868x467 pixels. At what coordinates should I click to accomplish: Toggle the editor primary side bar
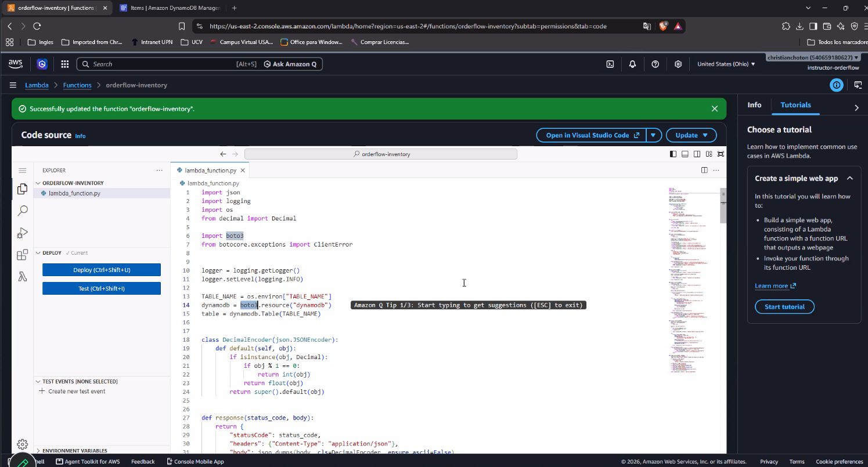673,154
